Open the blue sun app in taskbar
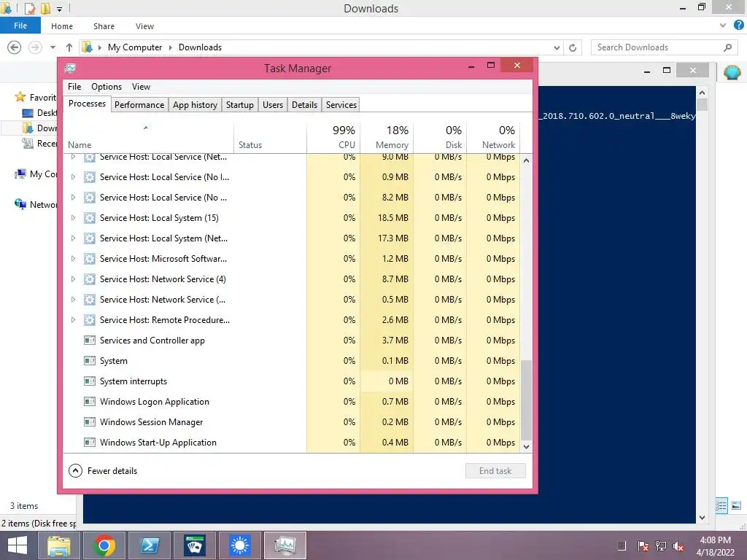 coord(239,545)
